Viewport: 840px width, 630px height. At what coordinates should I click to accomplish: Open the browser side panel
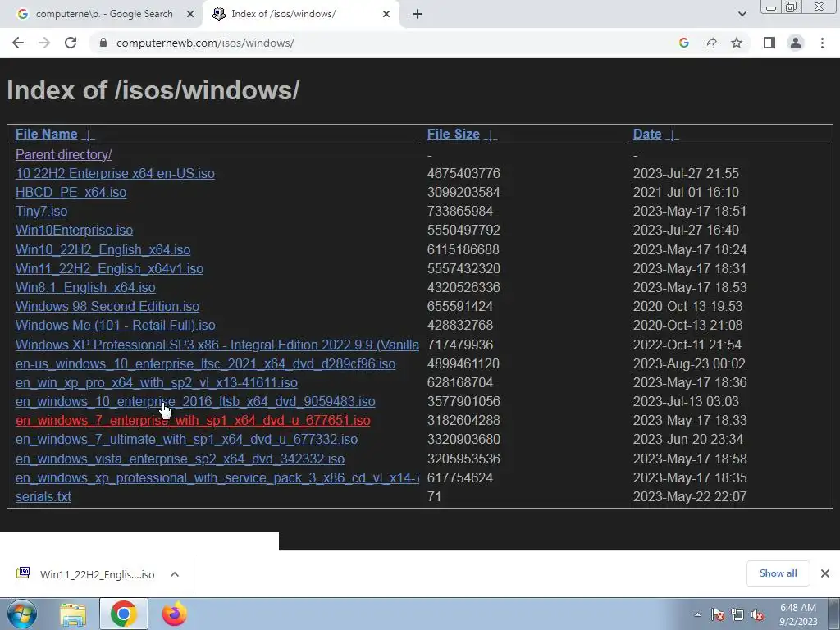tap(769, 43)
